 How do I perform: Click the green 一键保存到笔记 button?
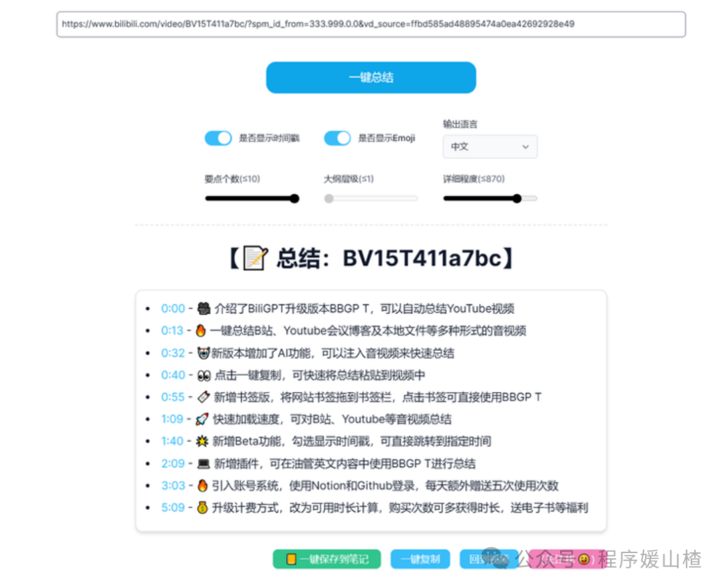[327, 559]
